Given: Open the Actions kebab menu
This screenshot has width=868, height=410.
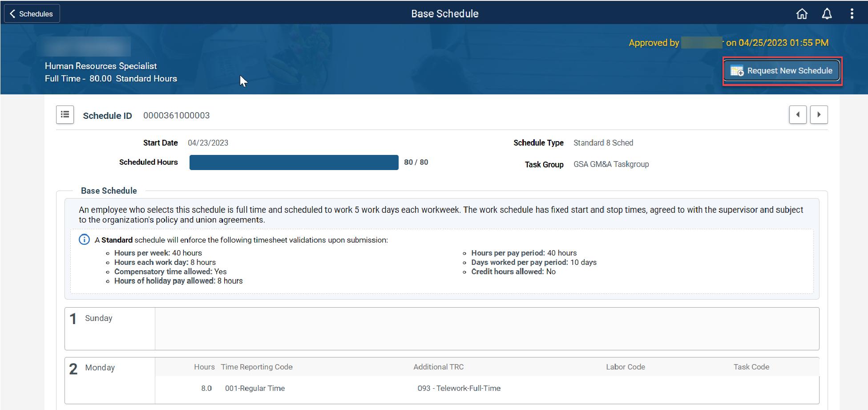Looking at the screenshot, I should pyautogui.click(x=852, y=13).
